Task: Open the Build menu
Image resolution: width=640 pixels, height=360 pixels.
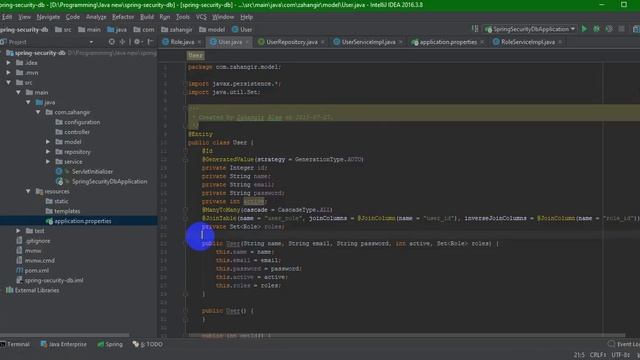Action: pos(147,17)
